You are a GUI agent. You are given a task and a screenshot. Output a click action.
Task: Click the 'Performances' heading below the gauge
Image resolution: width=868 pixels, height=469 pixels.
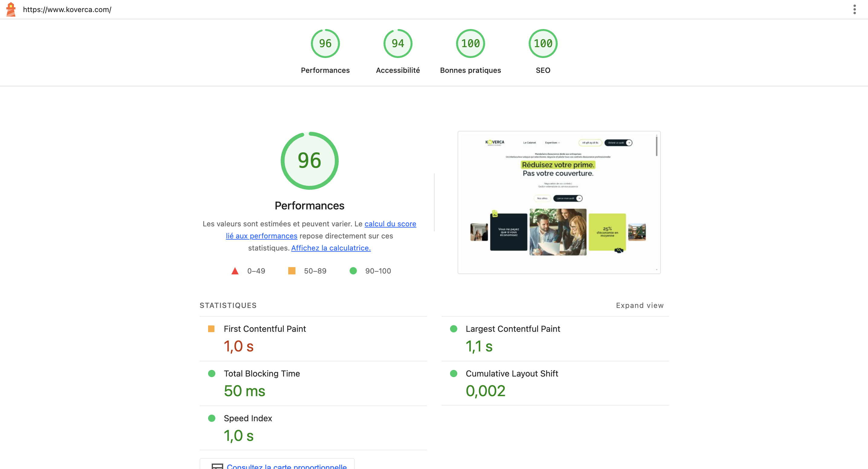(x=309, y=206)
